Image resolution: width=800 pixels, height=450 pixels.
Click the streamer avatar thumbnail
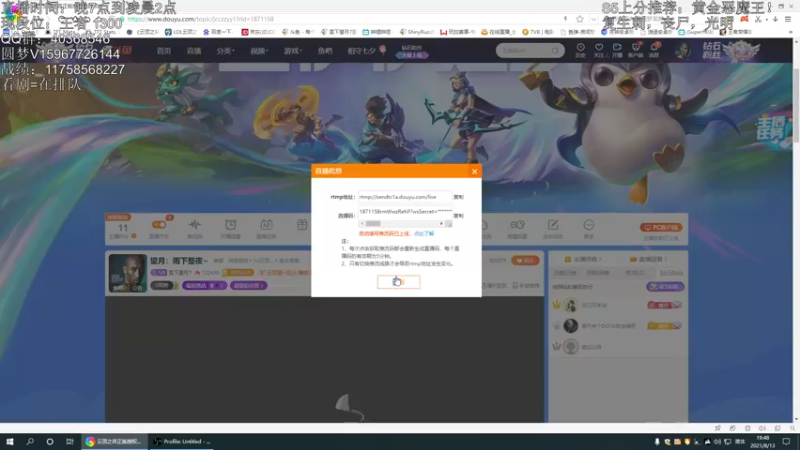click(128, 273)
